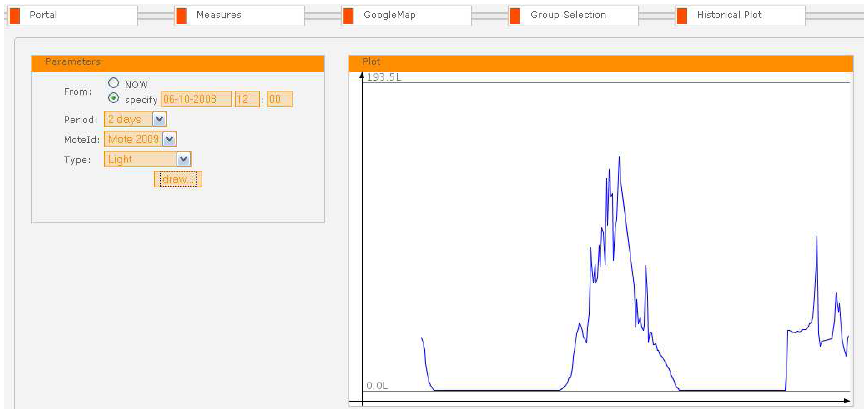The width and height of the screenshot is (868, 413).
Task: Click the date field 06-10-2008
Action: click(196, 99)
